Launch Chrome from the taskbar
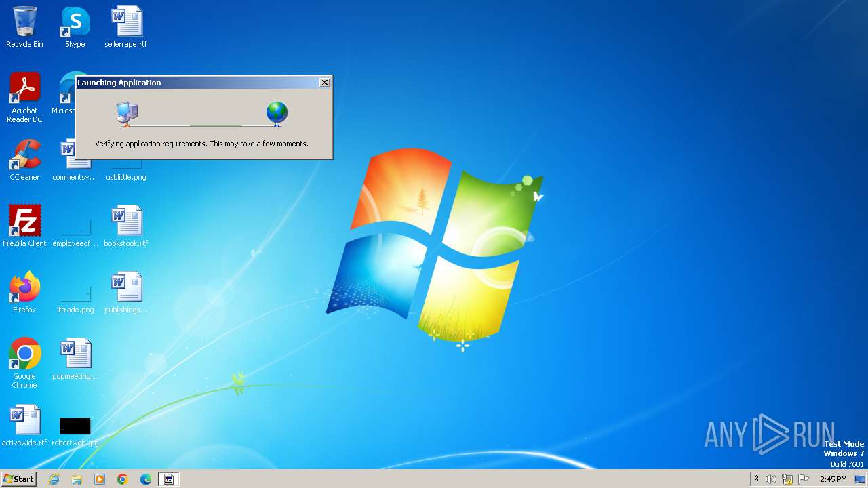This screenshot has height=488, width=868. pyautogui.click(x=123, y=479)
